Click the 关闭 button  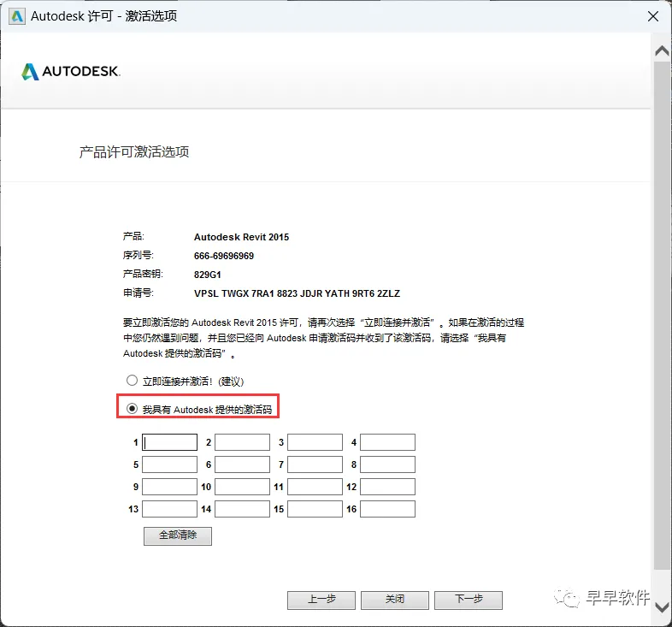pyautogui.click(x=395, y=600)
